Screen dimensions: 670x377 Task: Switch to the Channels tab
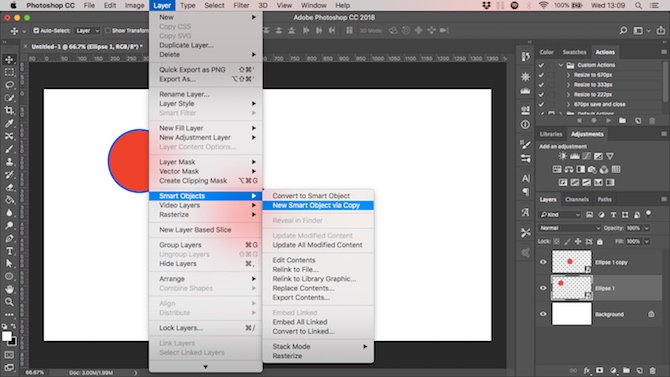[x=576, y=200]
